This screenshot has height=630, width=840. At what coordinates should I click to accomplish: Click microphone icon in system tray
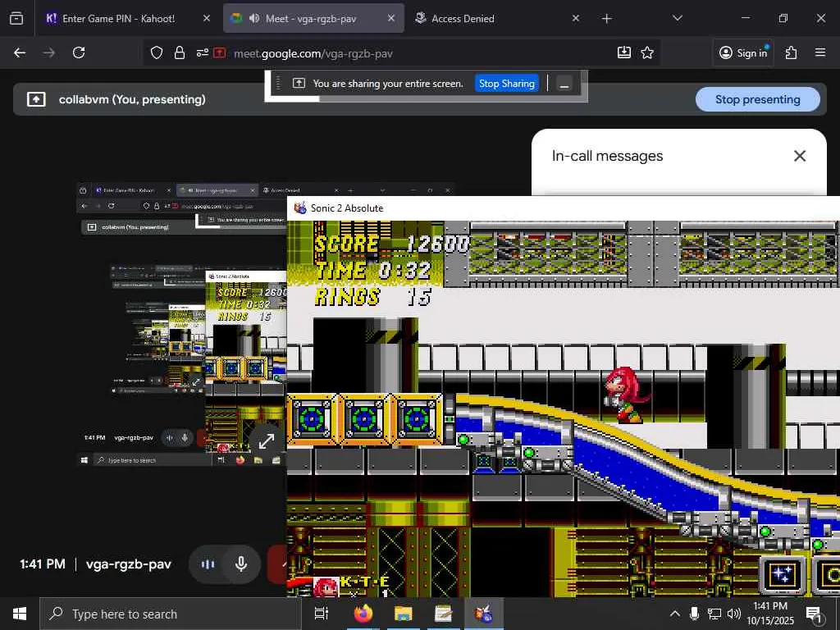[x=694, y=614]
